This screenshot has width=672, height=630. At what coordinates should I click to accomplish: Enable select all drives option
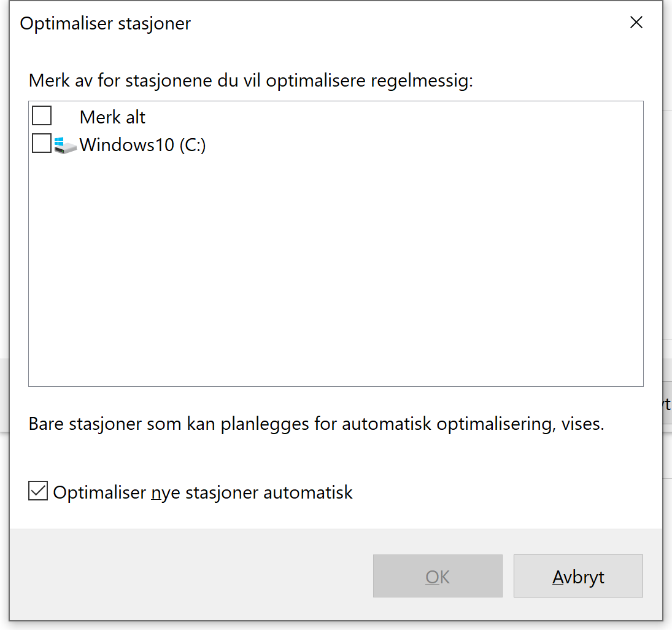tap(41, 115)
